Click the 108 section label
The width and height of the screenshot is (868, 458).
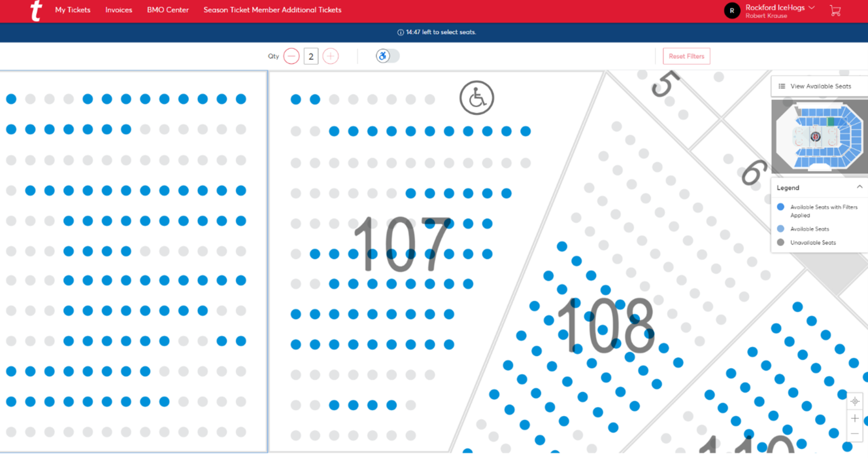(607, 325)
